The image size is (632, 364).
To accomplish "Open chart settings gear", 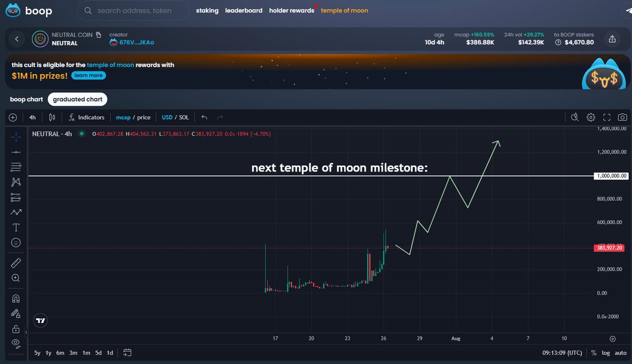I will coord(591,117).
